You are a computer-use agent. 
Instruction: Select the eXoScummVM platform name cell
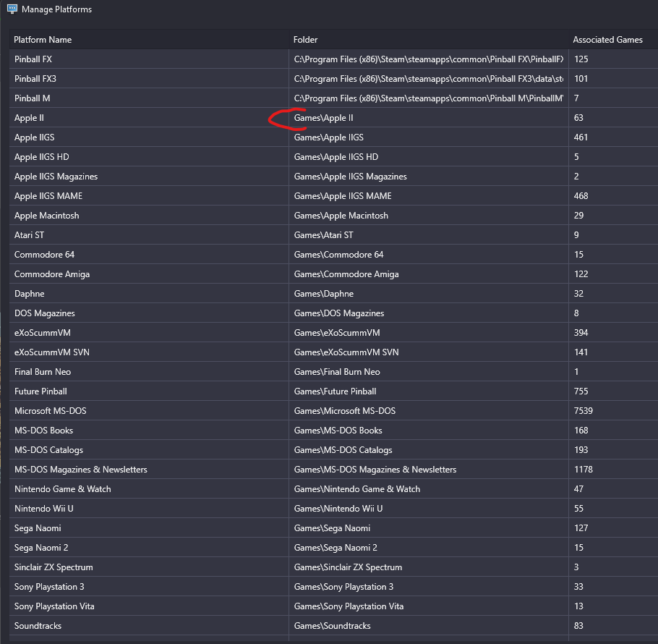click(x=149, y=333)
